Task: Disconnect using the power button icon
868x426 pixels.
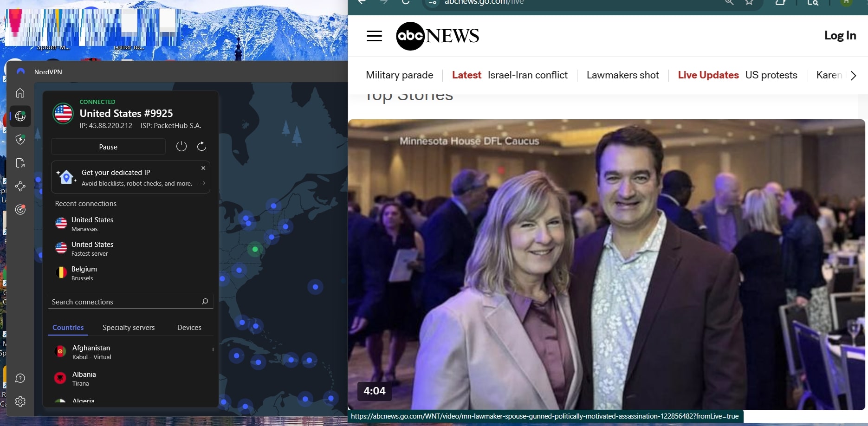Action: [x=181, y=146]
